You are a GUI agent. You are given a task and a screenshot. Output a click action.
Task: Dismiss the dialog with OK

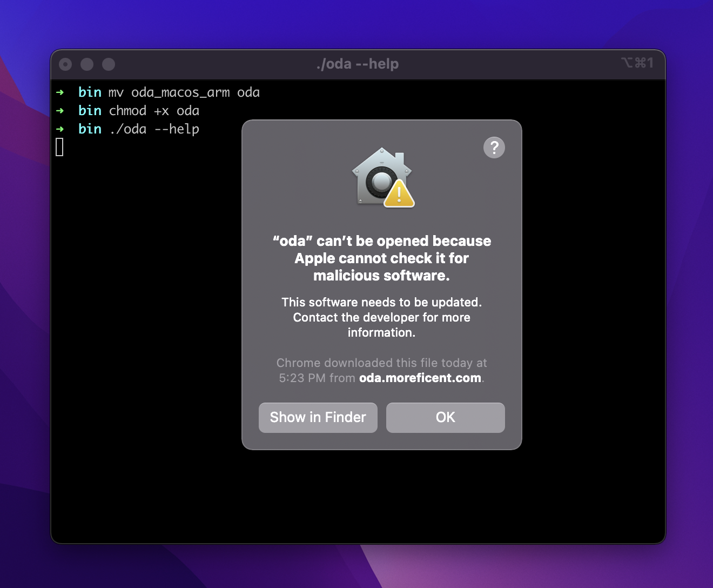coord(445,417)
